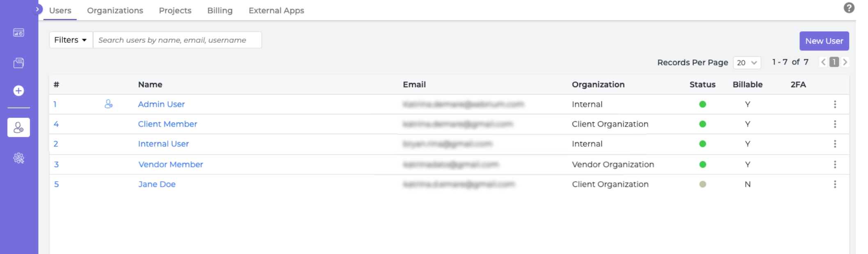This screenshot has width=868, height=254.
Task: Open the three-dot menu for Admin User
Action: tap(835, 104)
